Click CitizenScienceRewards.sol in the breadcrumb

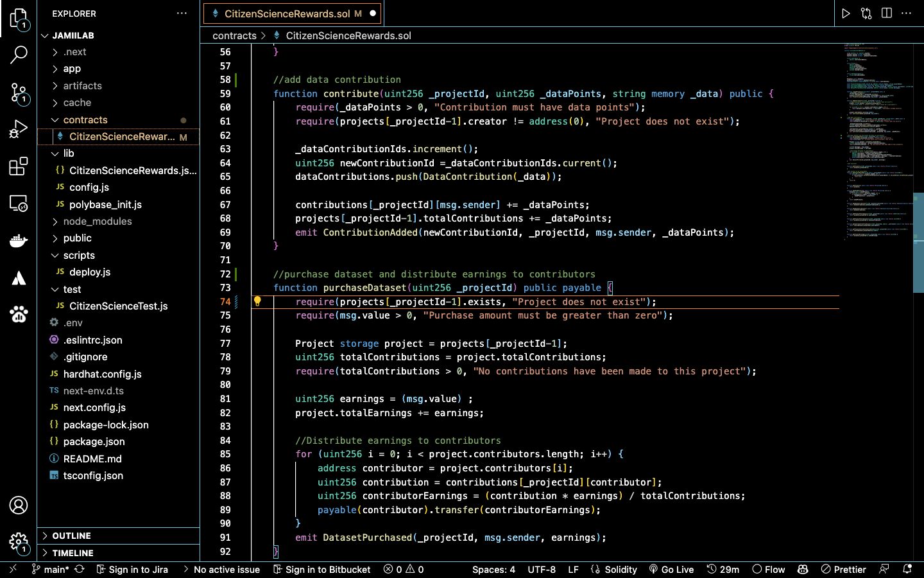tap(348, 36)
